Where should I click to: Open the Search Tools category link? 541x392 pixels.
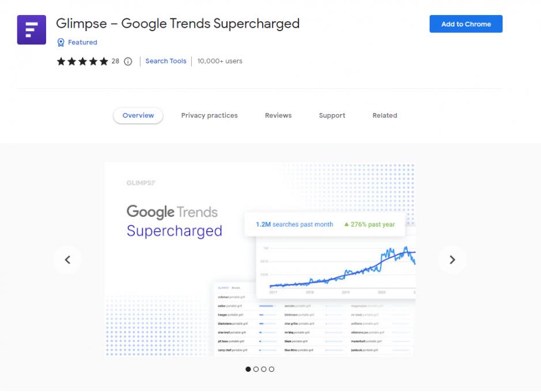coord(165,61)
